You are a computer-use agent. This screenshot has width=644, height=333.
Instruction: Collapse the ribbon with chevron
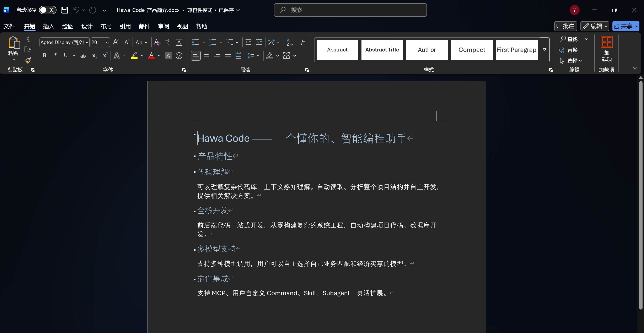[x=635, y=68]
